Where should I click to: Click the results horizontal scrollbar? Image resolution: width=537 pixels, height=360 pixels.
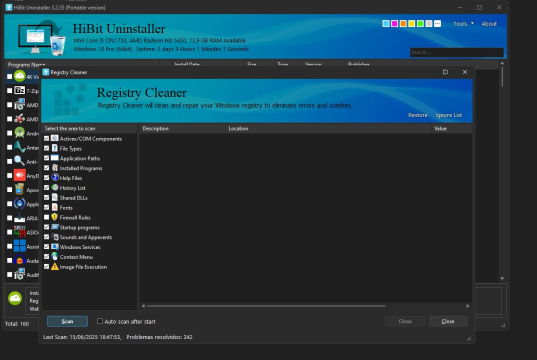click(x=266, y=306)
